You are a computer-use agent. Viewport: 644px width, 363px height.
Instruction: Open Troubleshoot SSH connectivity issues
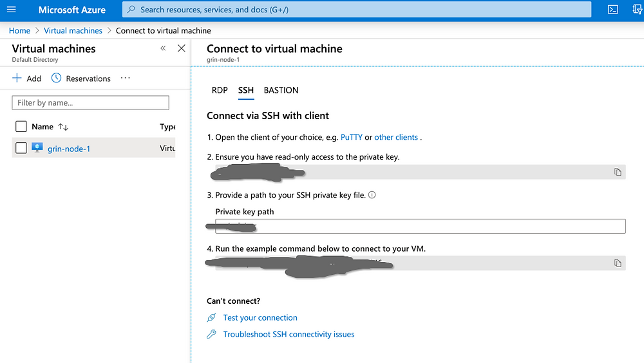[x=289, y=334]
